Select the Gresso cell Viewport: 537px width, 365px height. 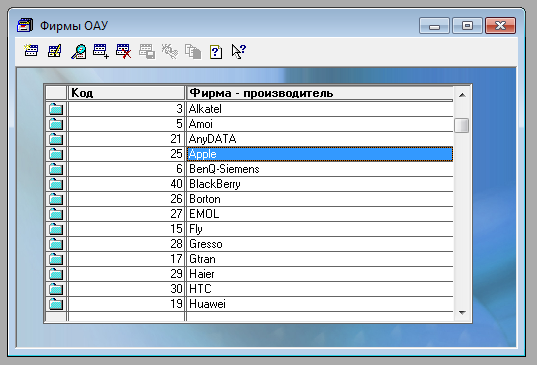[320, 244]
